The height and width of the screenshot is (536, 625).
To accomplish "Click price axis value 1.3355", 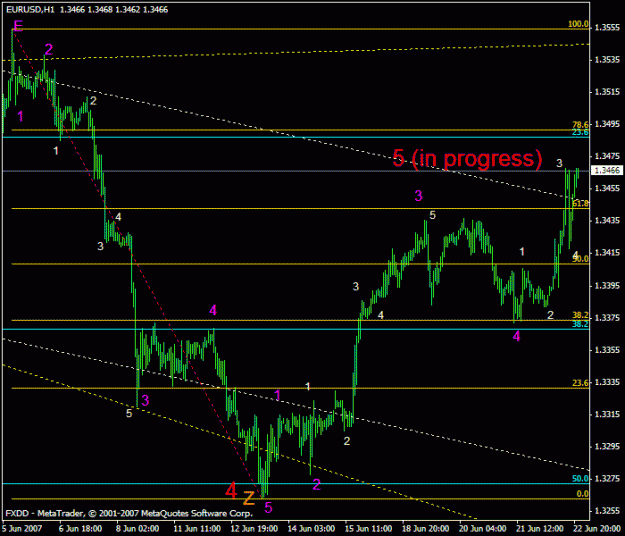I will 607,350.
